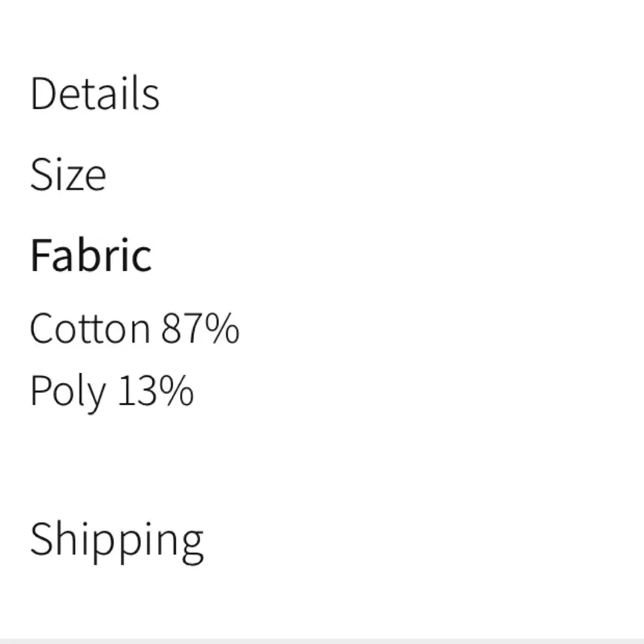This screenshot has height=644, width=644.
Task: Toggle the Fabric accordion item
Action: [91, 255]
